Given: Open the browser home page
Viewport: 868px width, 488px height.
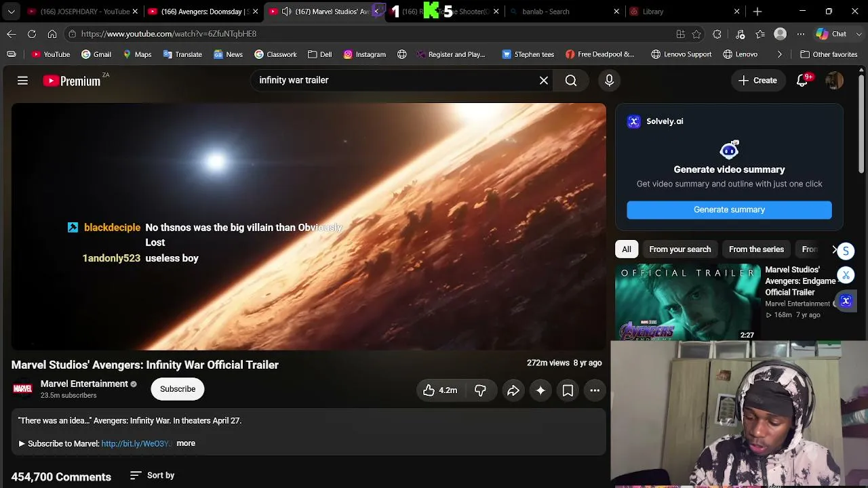Looking at the screenshot, I should [x=52, y=34].
